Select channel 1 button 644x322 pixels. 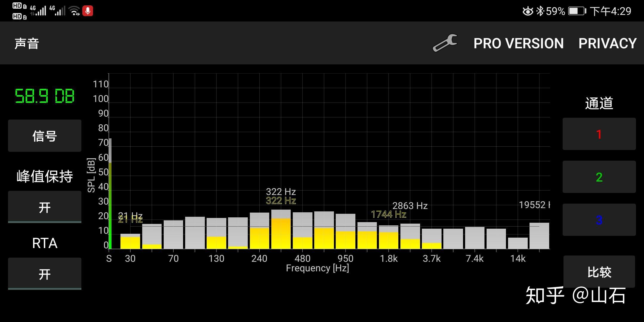[x=599, y=134]
